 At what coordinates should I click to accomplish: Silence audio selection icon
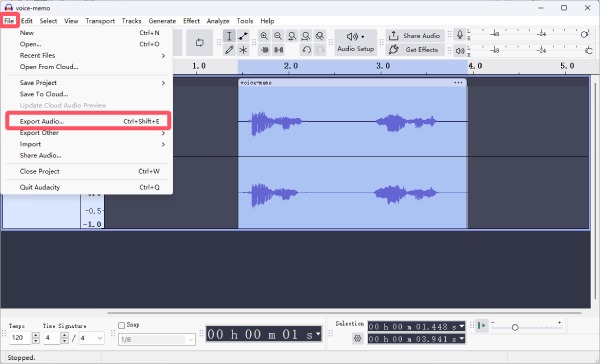pyautogui.click(x=278, y=50)
